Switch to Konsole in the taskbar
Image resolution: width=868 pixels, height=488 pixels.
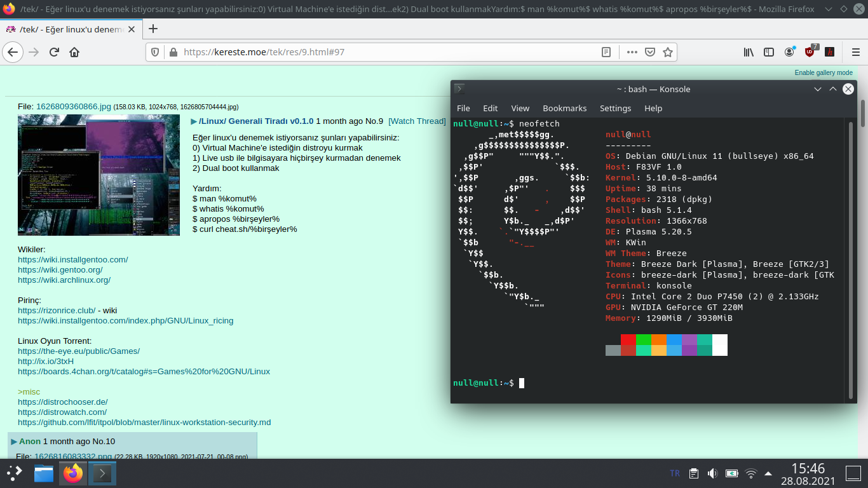102,473
